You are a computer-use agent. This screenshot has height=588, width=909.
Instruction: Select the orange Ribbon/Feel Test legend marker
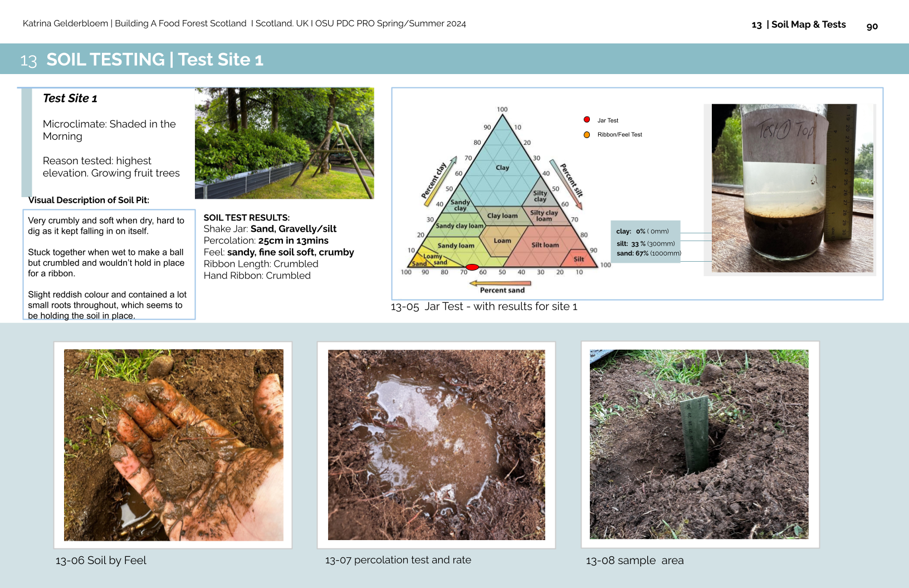tap(586, 134)
